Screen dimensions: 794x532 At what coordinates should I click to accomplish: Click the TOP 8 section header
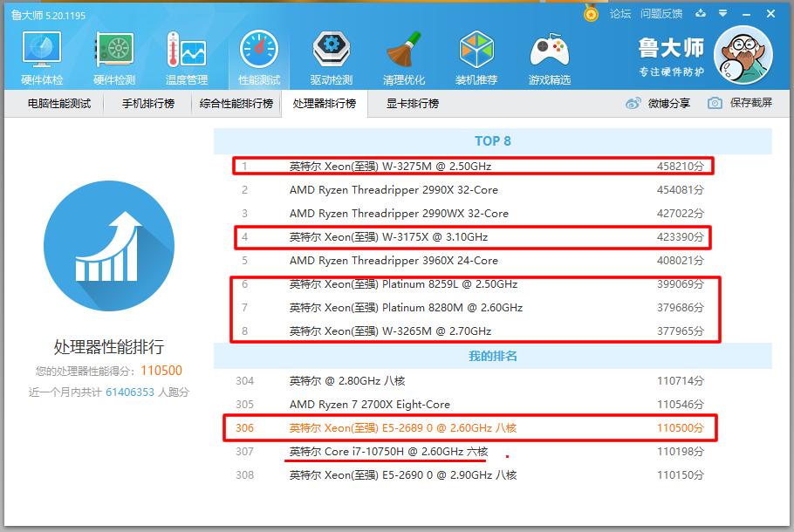tap(493, 141)
